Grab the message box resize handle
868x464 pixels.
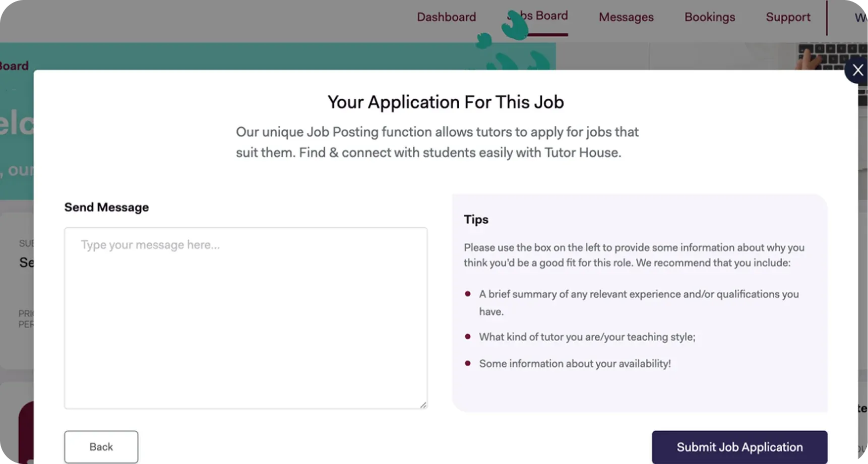pos(423,405)
